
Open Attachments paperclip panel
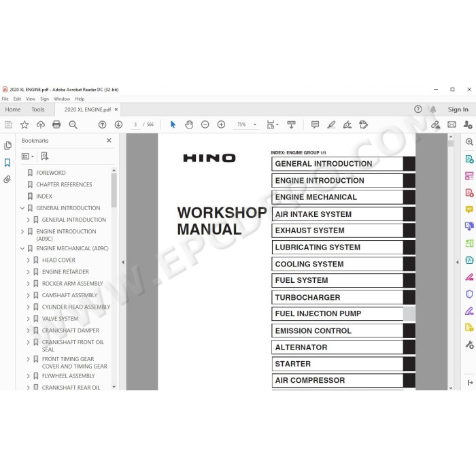point(7,180)
